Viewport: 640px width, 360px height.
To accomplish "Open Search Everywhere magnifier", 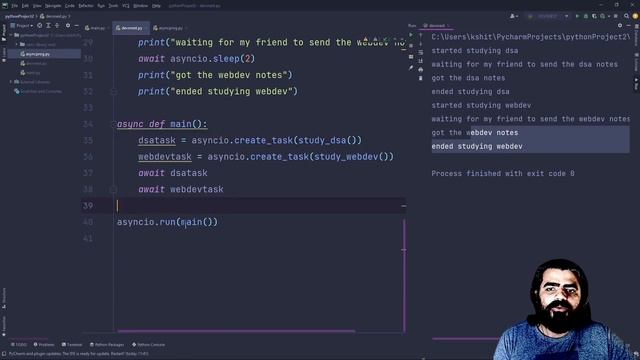I will click(627, 16).
